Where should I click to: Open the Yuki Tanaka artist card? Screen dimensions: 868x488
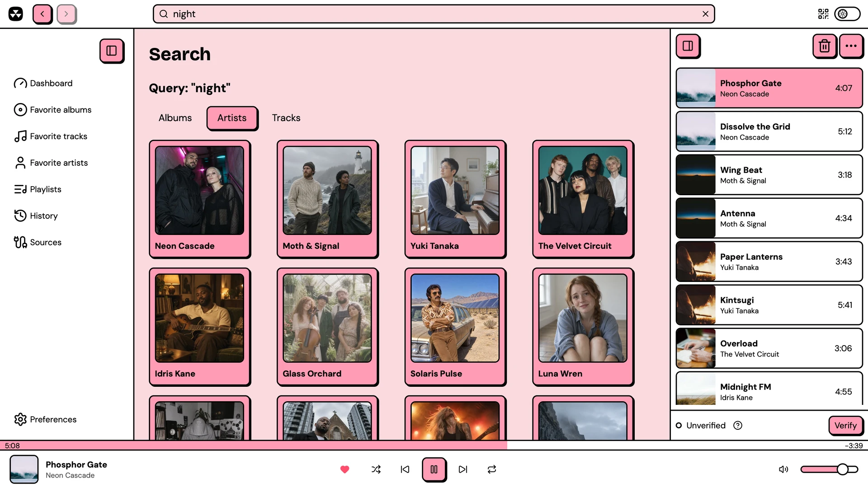[x=455, y=199]
